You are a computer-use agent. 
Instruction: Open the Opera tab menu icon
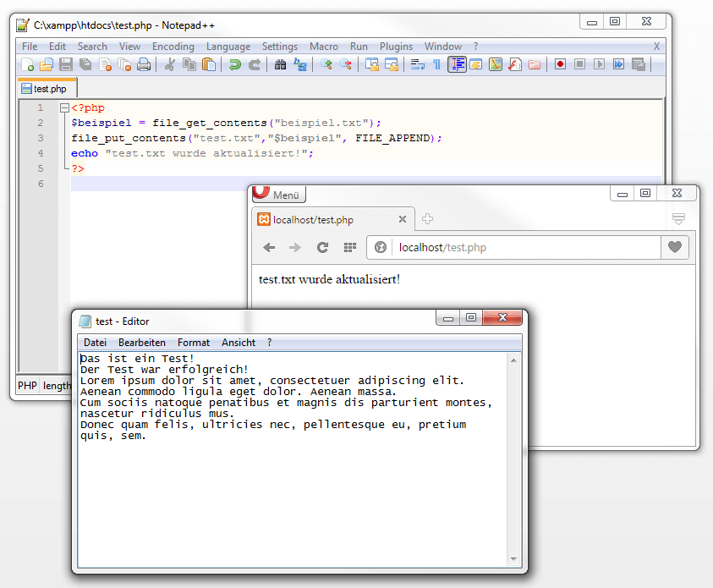(x=678, y=219)
